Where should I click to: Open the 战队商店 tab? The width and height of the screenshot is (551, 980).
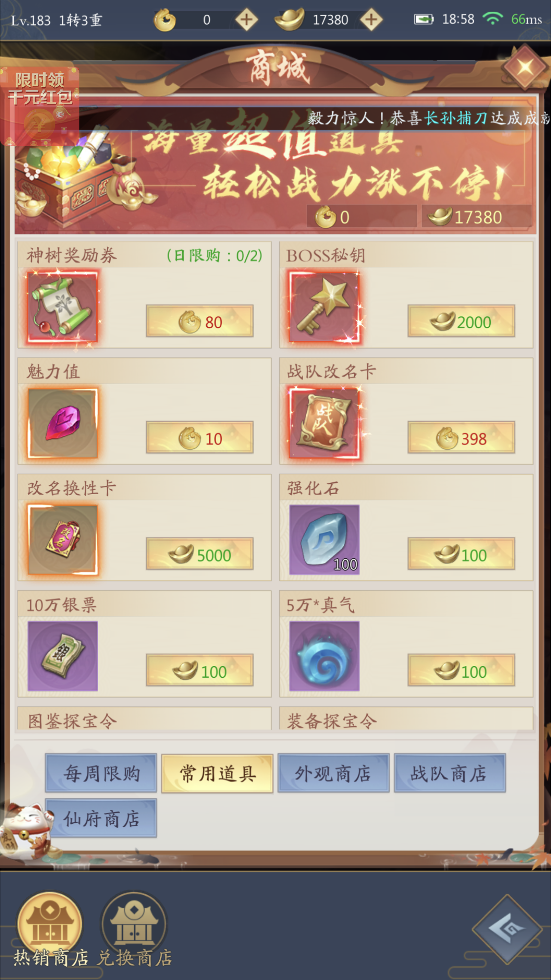449,773
